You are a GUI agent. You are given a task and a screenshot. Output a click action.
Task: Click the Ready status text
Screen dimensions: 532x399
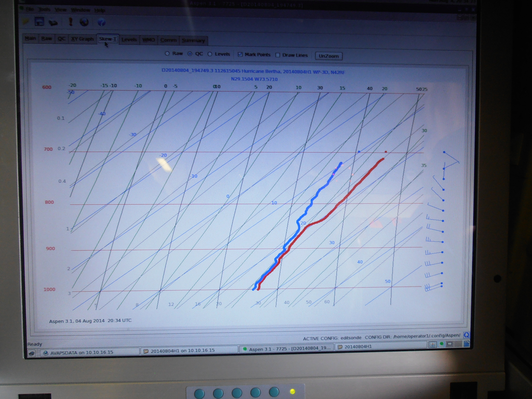(x=35, y=344)
